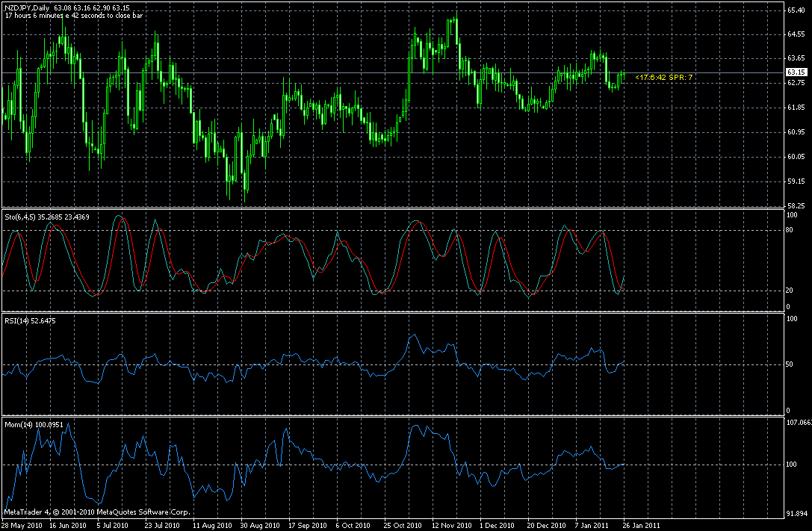The width and height of the screenshot is (812, 531).
Task: Select the '28 May 2010' date label
Action: coord(22,525)
